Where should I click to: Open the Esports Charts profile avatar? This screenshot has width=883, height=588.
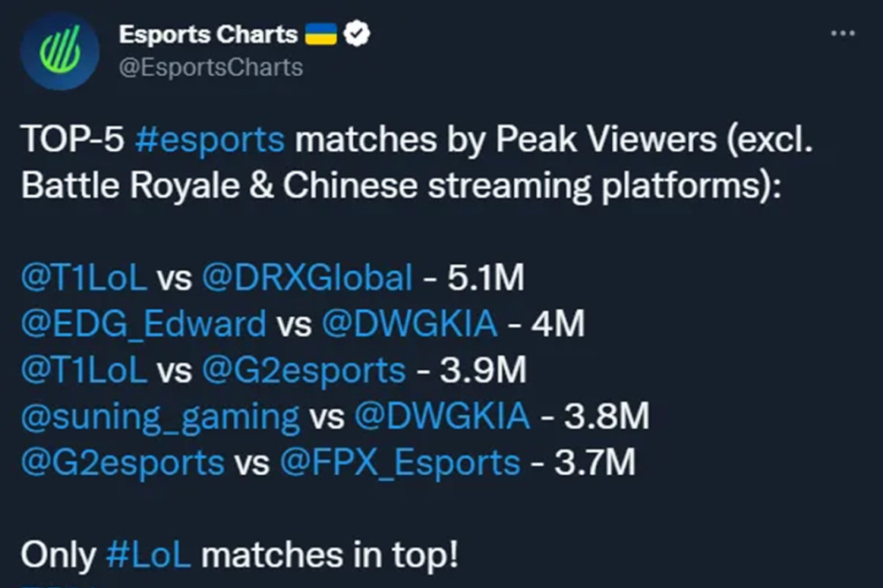tap(60, 51)
